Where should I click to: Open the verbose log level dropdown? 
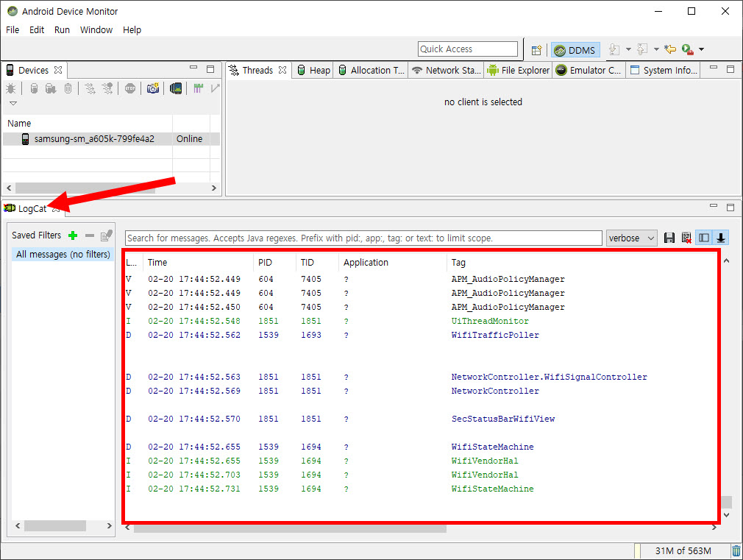(631, 238)
